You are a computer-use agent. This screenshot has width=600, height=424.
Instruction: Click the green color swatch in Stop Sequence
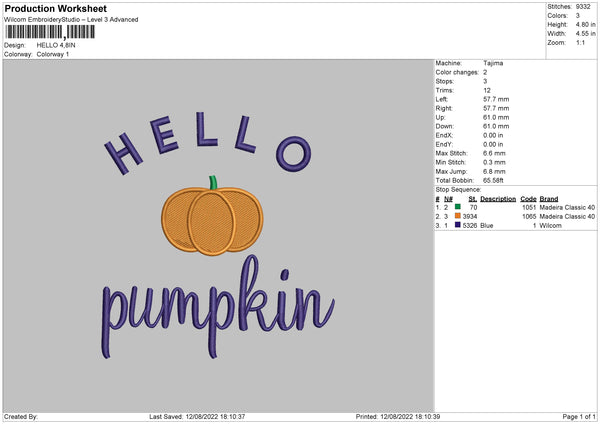tap(457, 207)
